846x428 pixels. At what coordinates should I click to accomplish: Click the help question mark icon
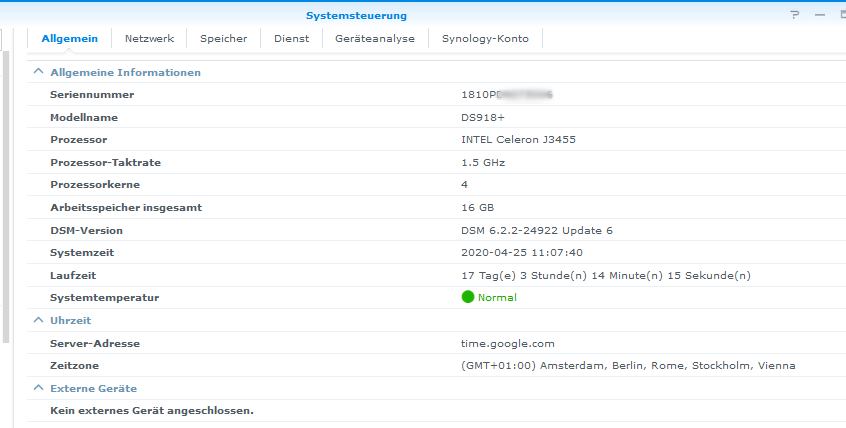(x=794, y=15)
